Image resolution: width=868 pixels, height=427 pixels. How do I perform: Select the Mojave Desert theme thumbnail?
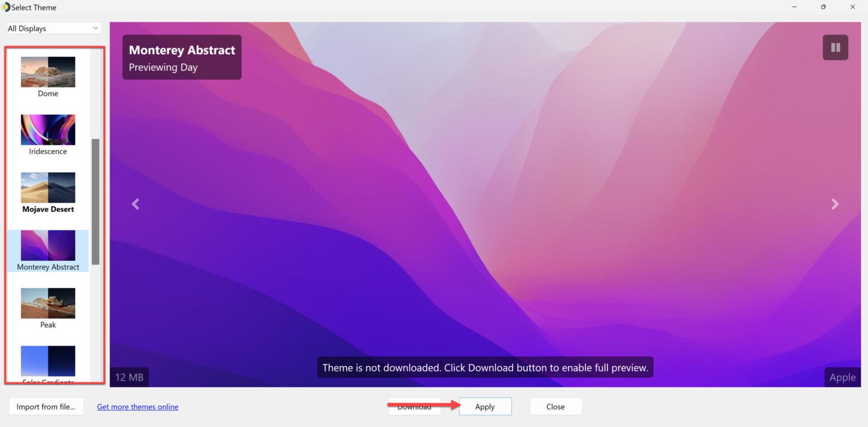(x=47, y=188)
